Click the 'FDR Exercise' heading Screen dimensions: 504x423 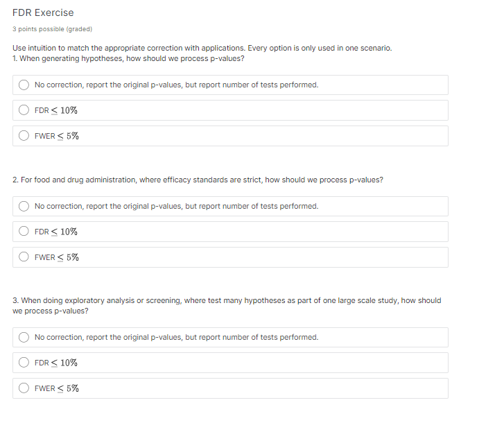pyautogui.click(x=43, y=12)
